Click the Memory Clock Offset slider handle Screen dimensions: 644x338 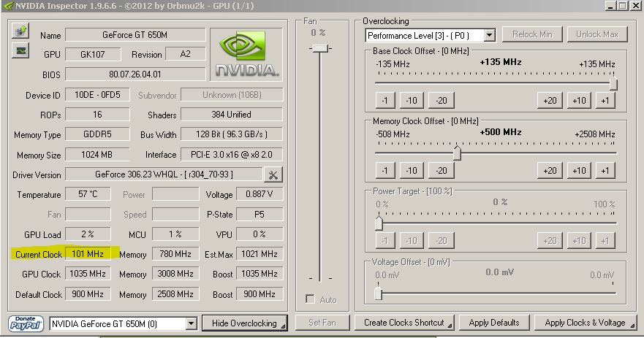tap(457, 153)
